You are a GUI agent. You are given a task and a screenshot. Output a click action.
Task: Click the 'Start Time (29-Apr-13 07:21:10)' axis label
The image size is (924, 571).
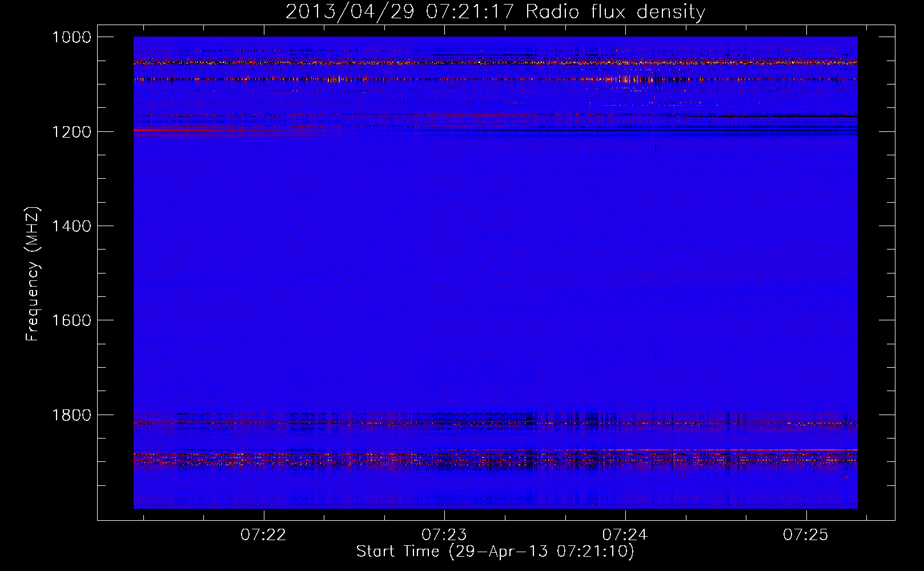[x=495, y=552]
